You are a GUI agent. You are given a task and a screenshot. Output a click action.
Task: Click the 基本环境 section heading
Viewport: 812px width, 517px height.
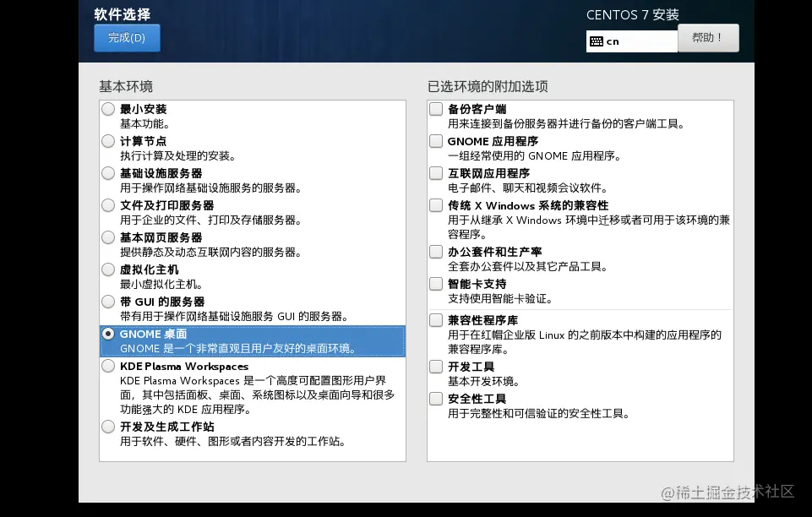[x=126, y=86]
